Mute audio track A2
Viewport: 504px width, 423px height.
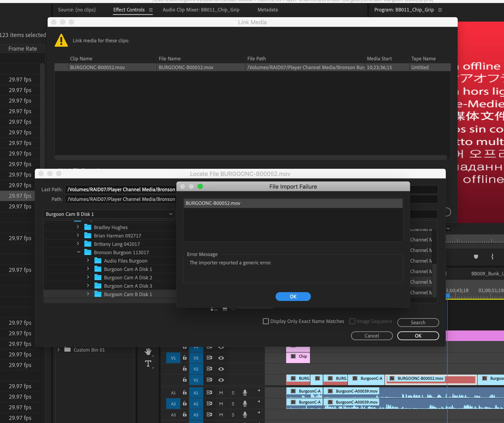(221, 404)
